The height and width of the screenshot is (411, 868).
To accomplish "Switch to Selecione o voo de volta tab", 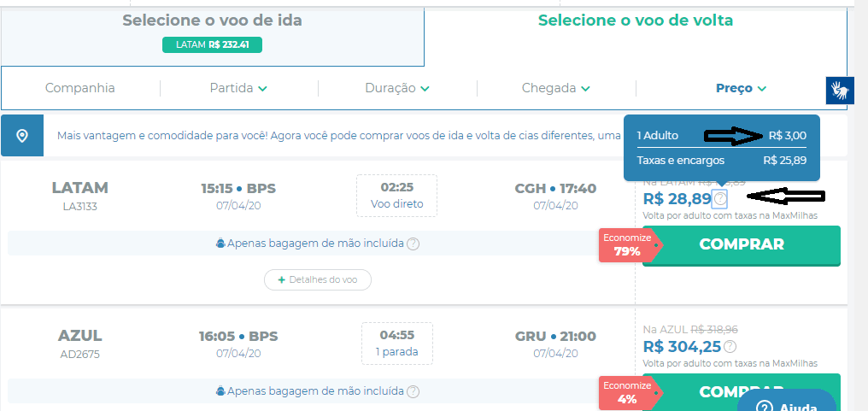I will [636, 21].
